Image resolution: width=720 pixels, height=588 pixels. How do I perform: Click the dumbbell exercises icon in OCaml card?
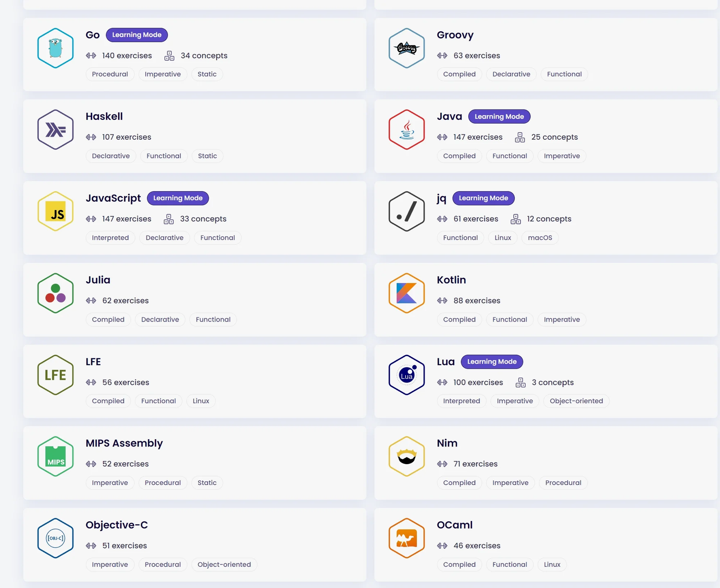click(442, 546)
